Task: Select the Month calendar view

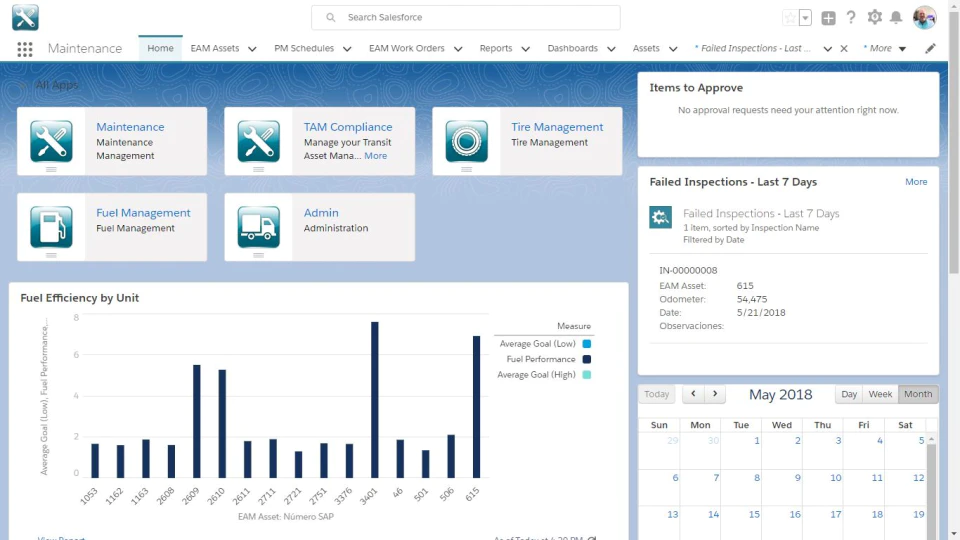Action: coord(918,394)
